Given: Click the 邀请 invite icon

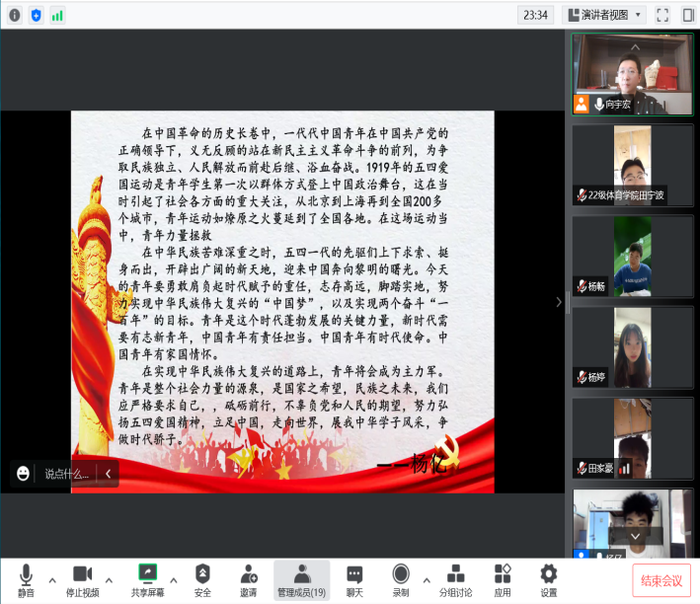Looking at the screenshot, I should [x=248, y=579].
